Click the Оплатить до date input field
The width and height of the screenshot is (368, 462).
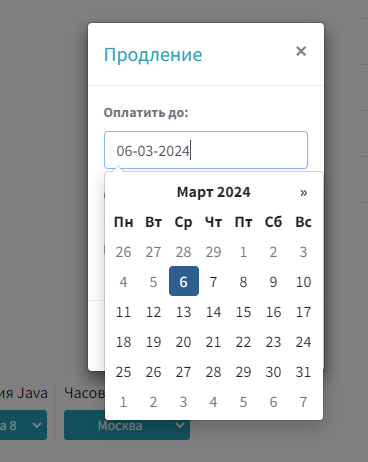tap(206, 150)
